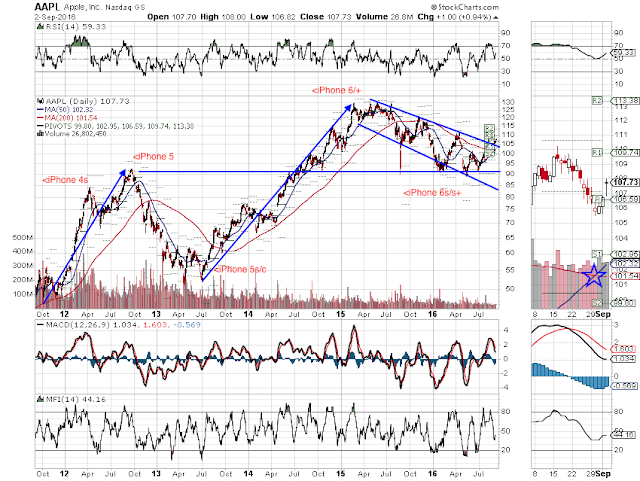
Task: Click the MA(200) 101.54 legend entry
Action: click(x=67, y=118)
